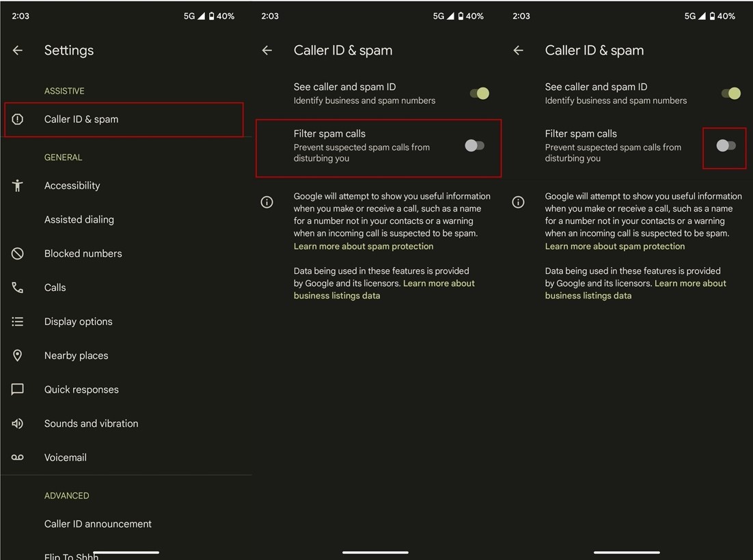Screen dimensions: 753x560
Task: Tap the Accessibility person icon
Action: click(18, 186)
